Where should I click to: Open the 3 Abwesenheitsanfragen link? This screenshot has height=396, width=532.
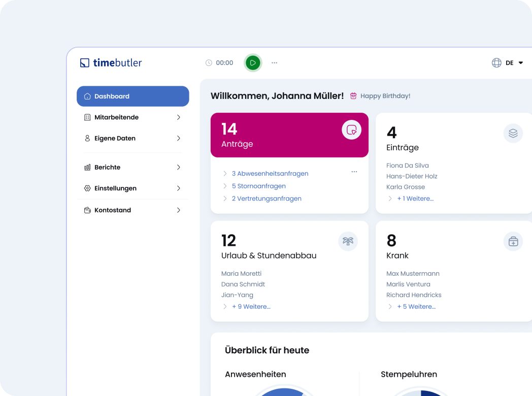270,174
